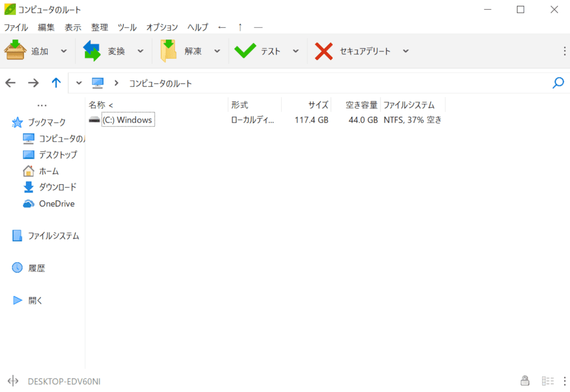
Task: Open the 編集 menu
Action: coord(46,27)
